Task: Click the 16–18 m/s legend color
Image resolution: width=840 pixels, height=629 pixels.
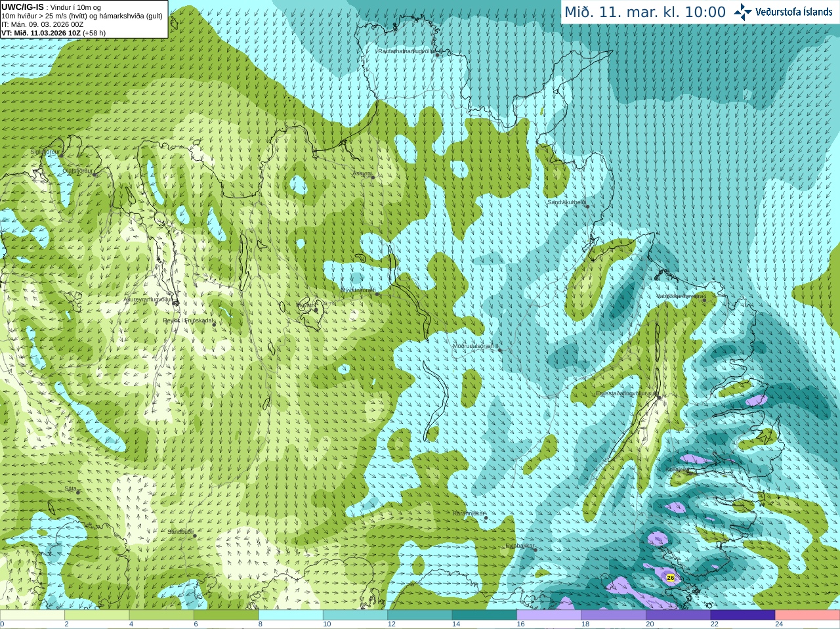Action: point(549,615)
